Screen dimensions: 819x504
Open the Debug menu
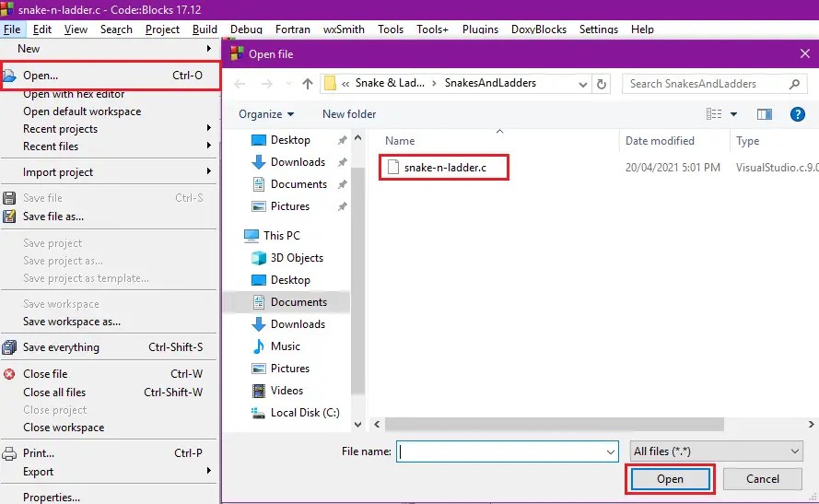pos(246,29)
